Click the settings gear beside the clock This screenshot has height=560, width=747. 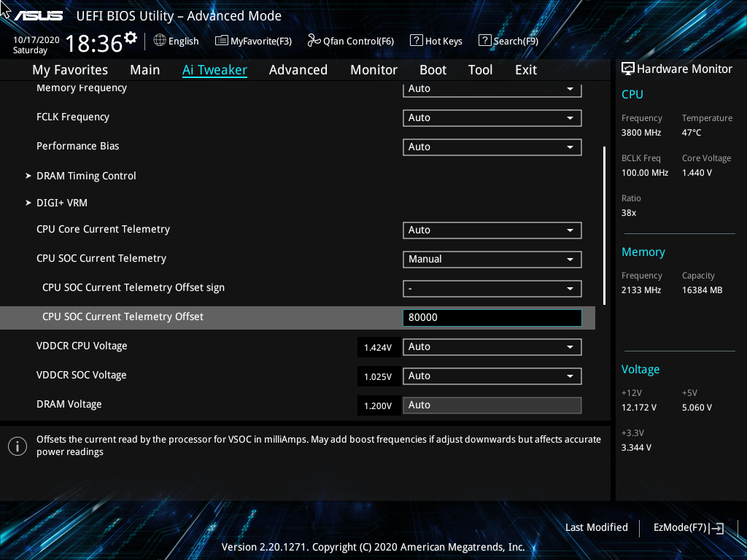click(x=131, y=38)
